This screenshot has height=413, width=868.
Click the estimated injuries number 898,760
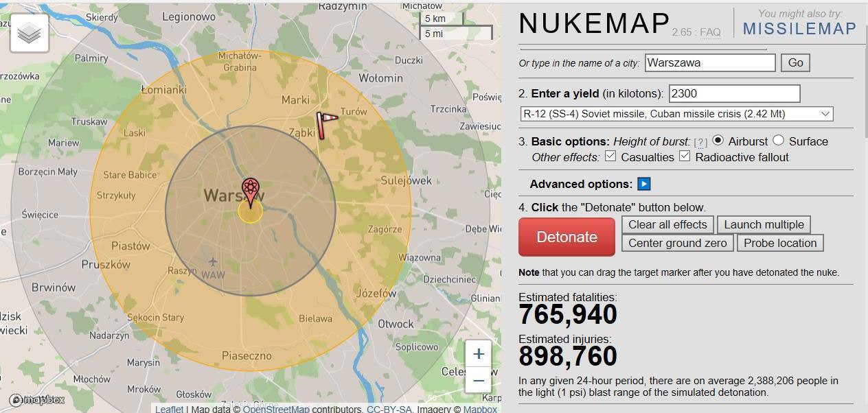pos(568,356)
